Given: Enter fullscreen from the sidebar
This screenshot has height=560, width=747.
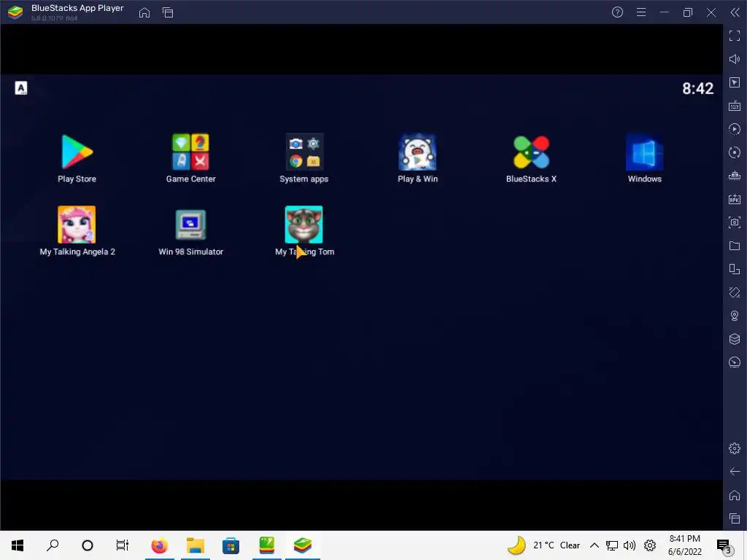Looking at the screenshot, I should [x=735, y=35].
